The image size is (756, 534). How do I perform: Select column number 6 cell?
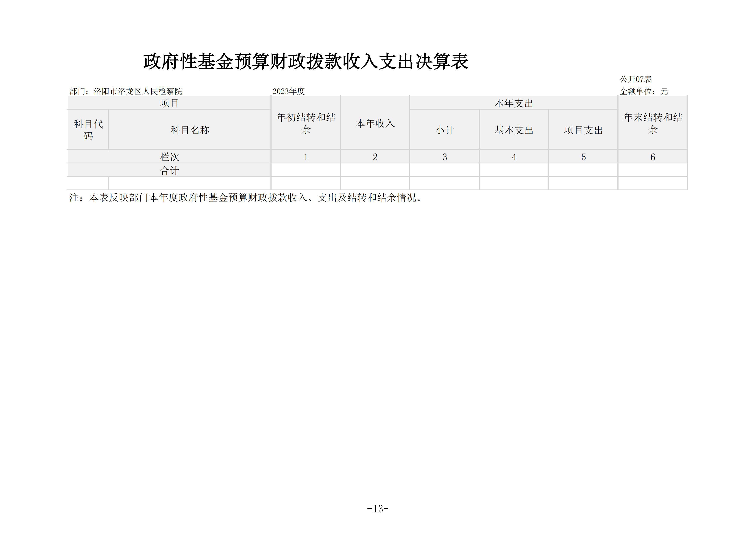[653, 157]
